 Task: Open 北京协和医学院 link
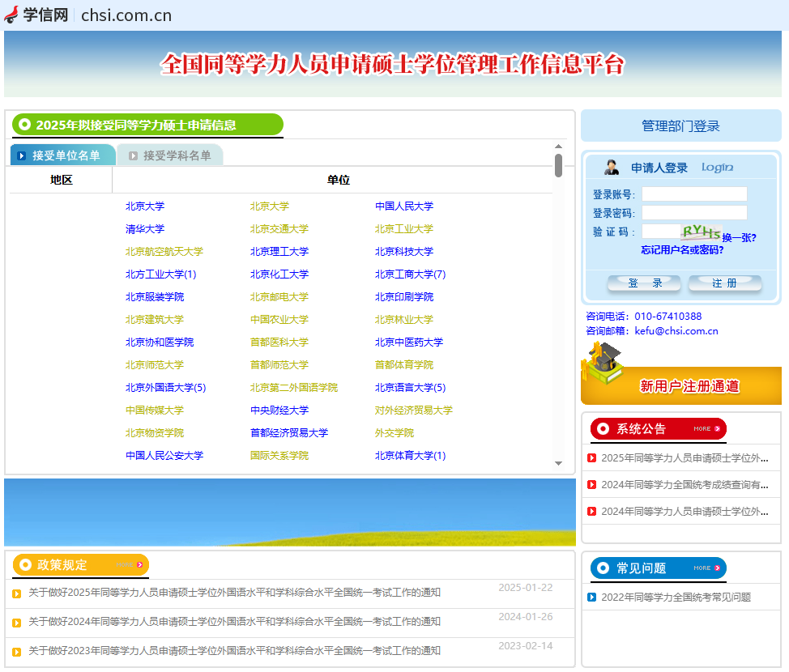click(160, 342)
